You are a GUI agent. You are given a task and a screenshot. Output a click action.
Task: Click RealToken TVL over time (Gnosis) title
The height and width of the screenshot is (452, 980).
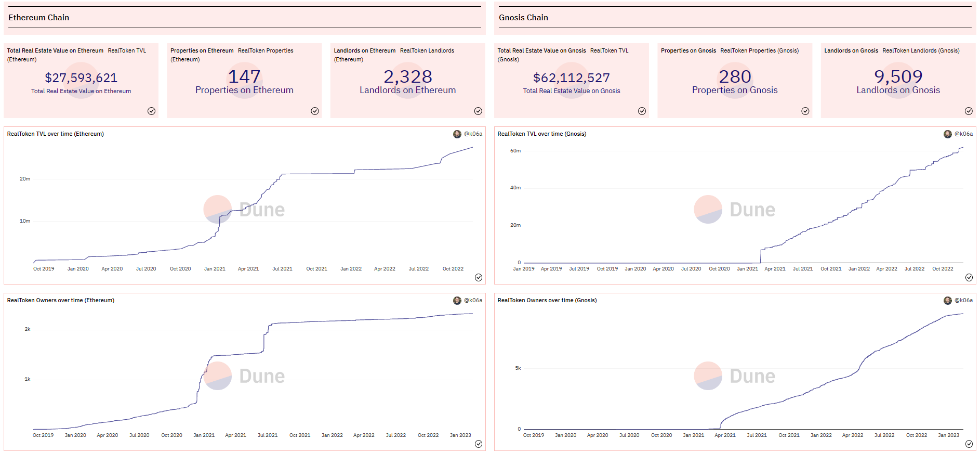point(541,134)
